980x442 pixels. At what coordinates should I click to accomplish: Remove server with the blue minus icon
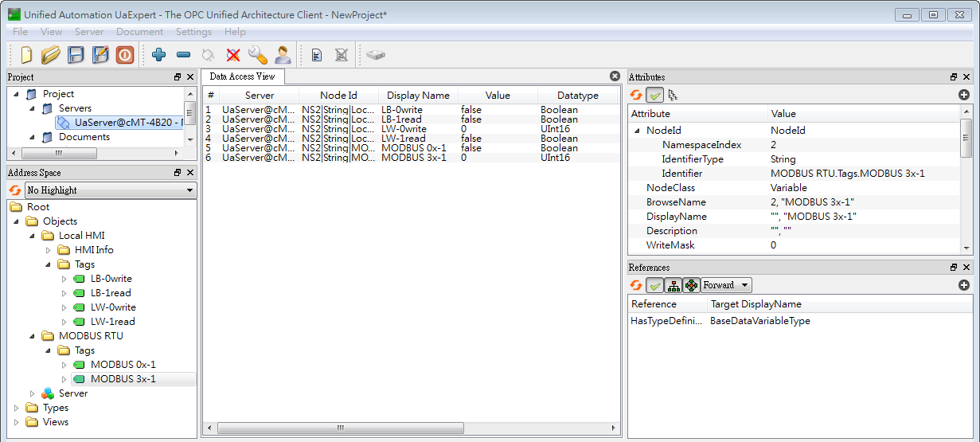click(x=183, y=55)
